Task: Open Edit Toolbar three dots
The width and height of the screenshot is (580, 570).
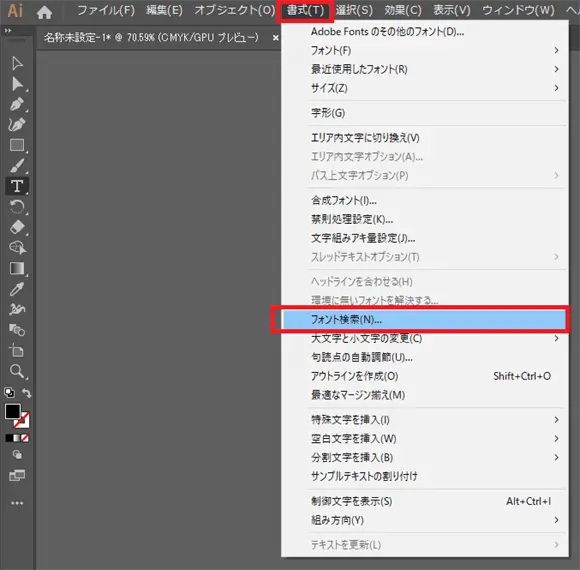Action: (17, 503)
